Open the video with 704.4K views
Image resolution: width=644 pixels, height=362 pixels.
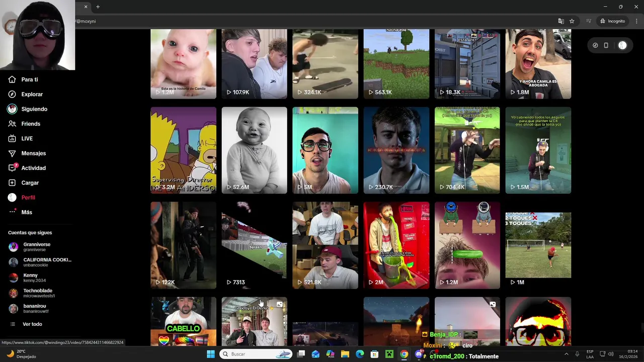tap(467, 150)
